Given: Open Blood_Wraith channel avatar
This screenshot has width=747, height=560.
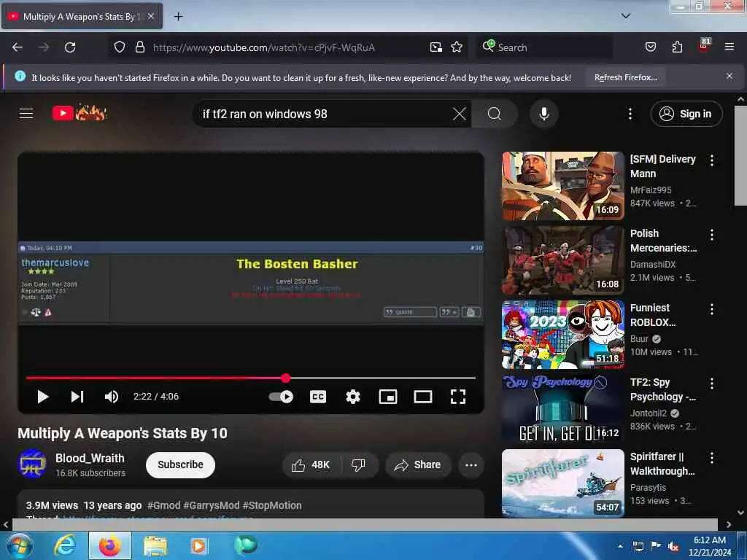Looking at the screenshot, I should (32, 464).
